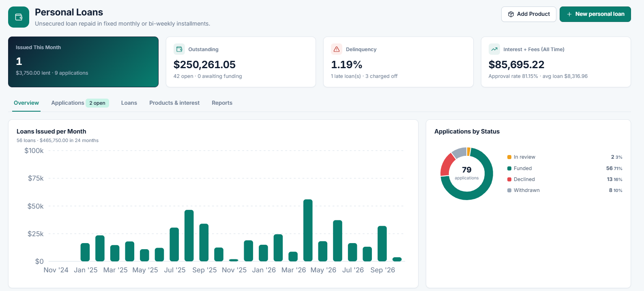
Task: Click the bar above Sep '25 label
Action: 204,242
